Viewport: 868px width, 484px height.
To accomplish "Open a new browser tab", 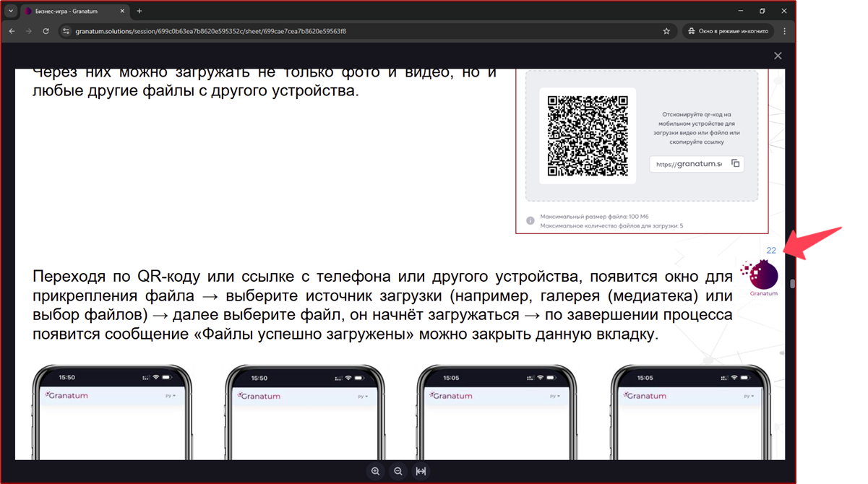I will pos(139,11).
